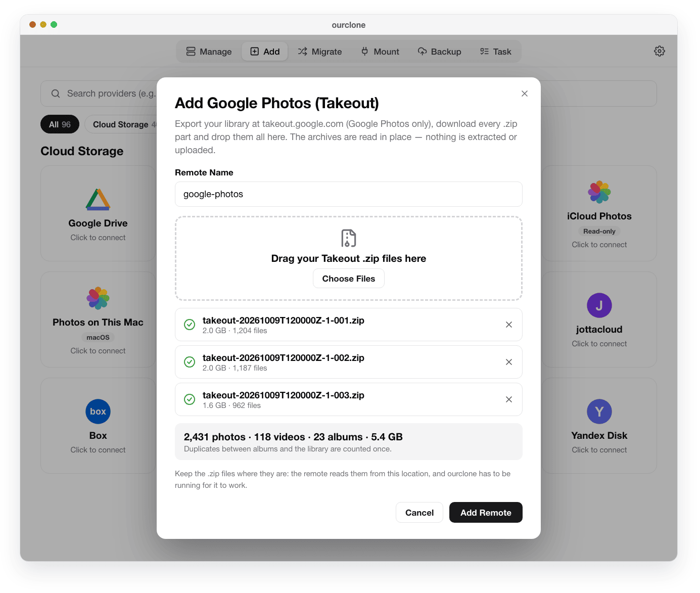Select the iCloud Photos flower icon

599,192
